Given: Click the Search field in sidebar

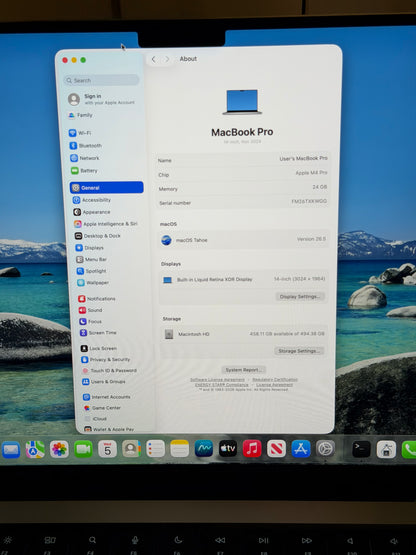Looking at the screenshot, I should [x=102, y=80].
